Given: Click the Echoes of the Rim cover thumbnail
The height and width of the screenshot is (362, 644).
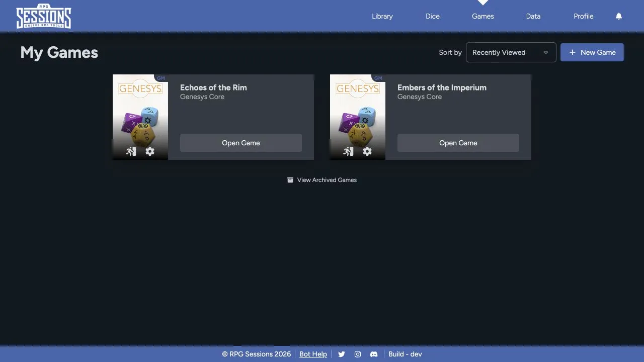Looking at the screenshot, I should click(x=140, y=117).
